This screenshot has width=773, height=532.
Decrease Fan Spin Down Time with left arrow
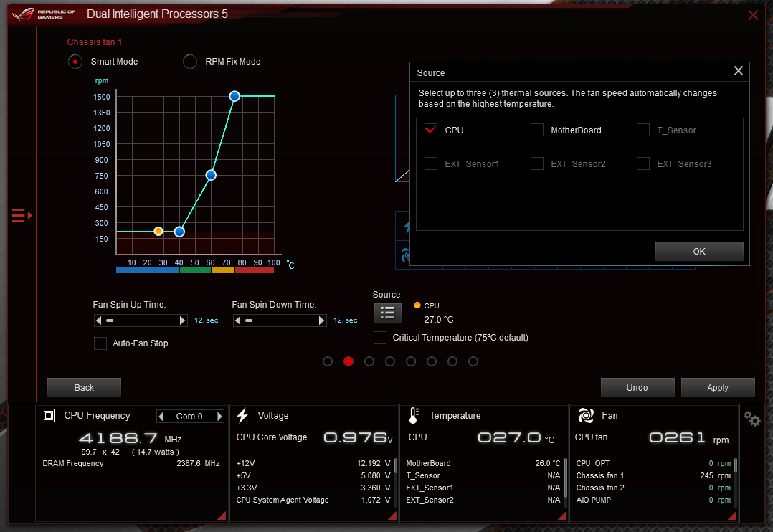coord(237,320)
